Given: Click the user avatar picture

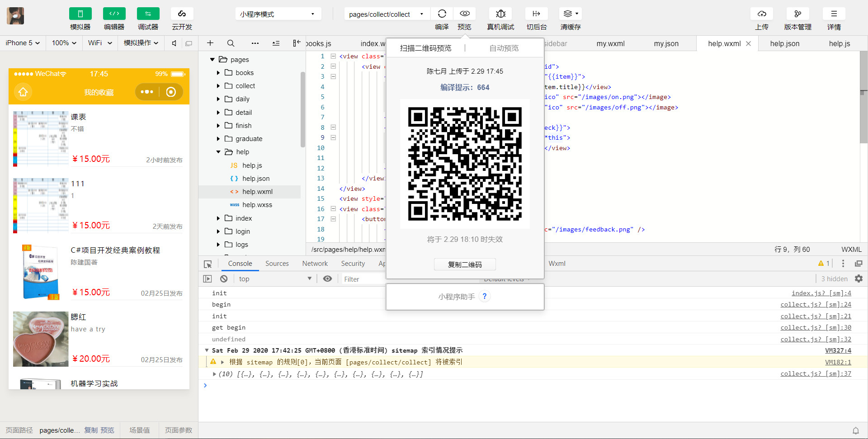Looking at the screenshot, I should click(15, 16).
